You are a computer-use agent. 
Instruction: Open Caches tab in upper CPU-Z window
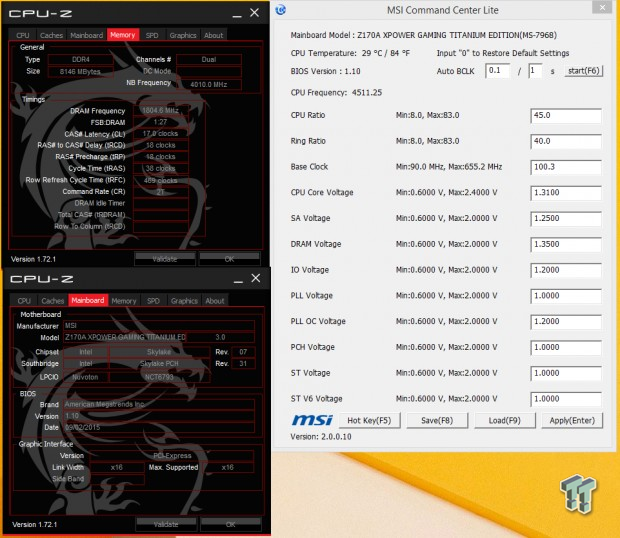pos(51,35)
